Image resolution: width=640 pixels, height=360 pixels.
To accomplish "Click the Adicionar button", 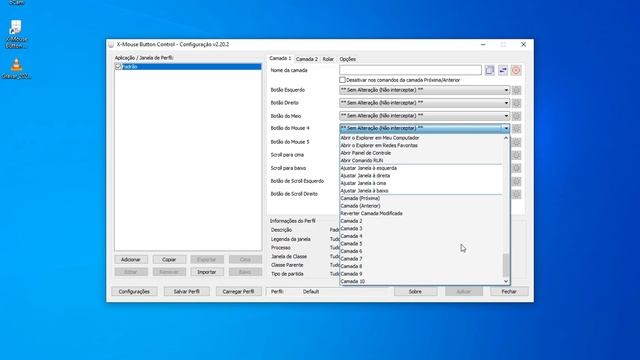I will 131,260.
